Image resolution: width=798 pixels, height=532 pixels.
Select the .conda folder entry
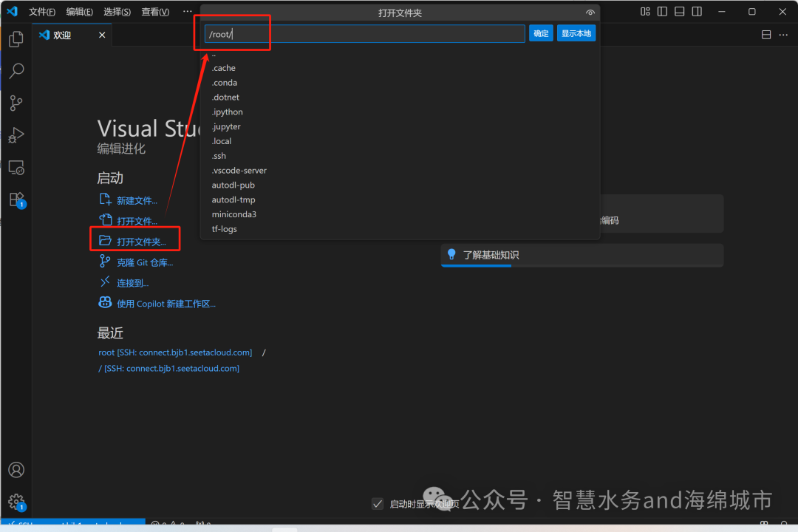click(x=400, y=83)
